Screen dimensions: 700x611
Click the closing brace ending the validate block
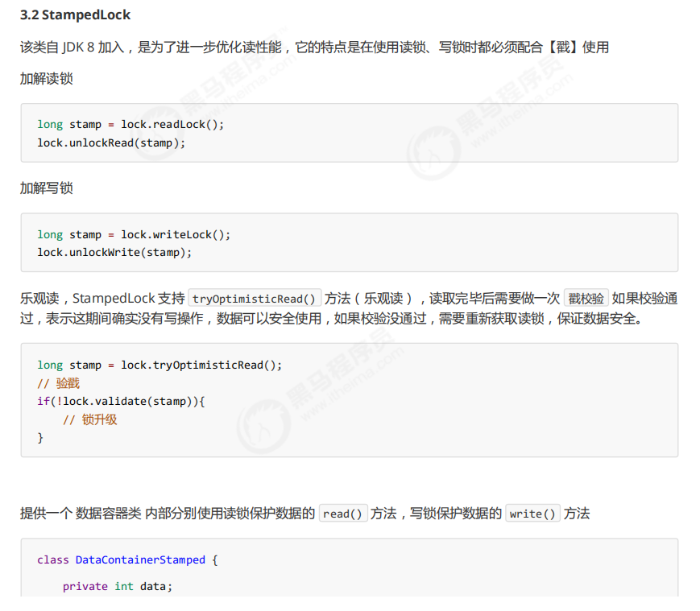pos(40,437)
